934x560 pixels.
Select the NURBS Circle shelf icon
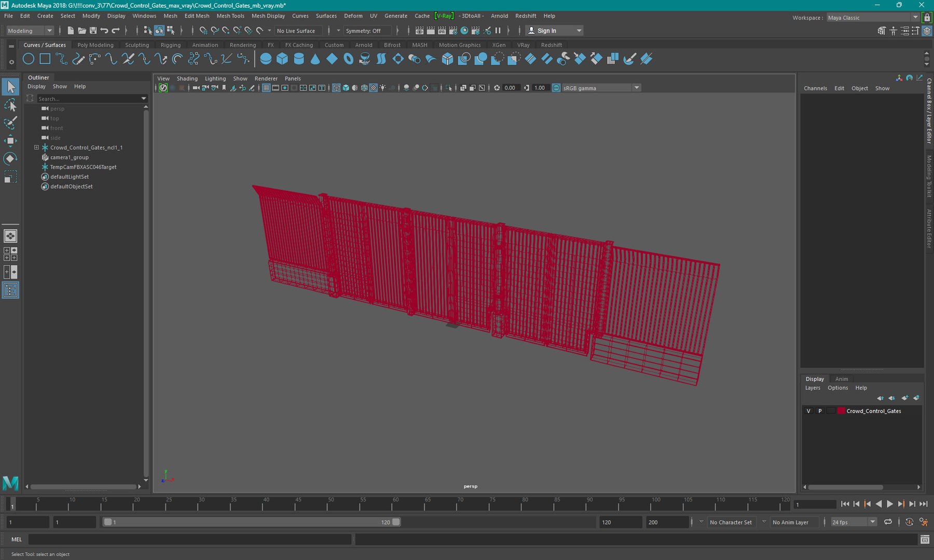(x=29, y=59)
